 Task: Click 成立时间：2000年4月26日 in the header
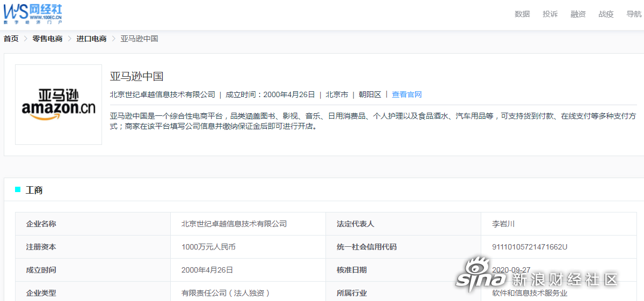click(x=270, y=95)
